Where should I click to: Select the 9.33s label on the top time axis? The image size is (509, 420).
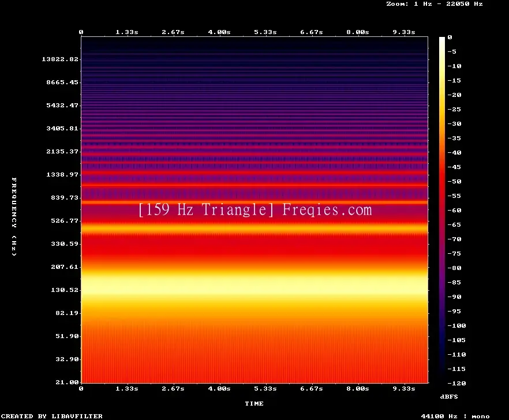[404, 32]
